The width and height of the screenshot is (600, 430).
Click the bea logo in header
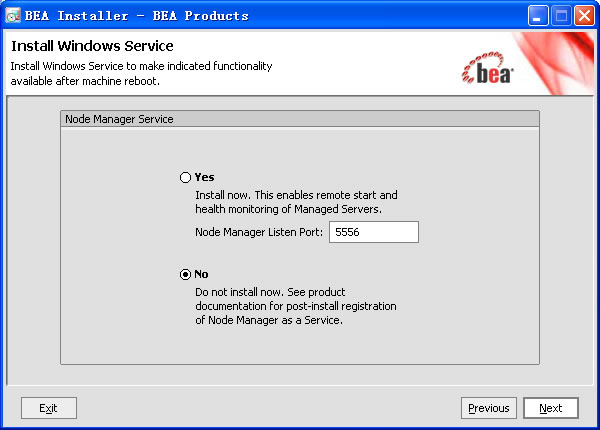(x=487, y=68)
